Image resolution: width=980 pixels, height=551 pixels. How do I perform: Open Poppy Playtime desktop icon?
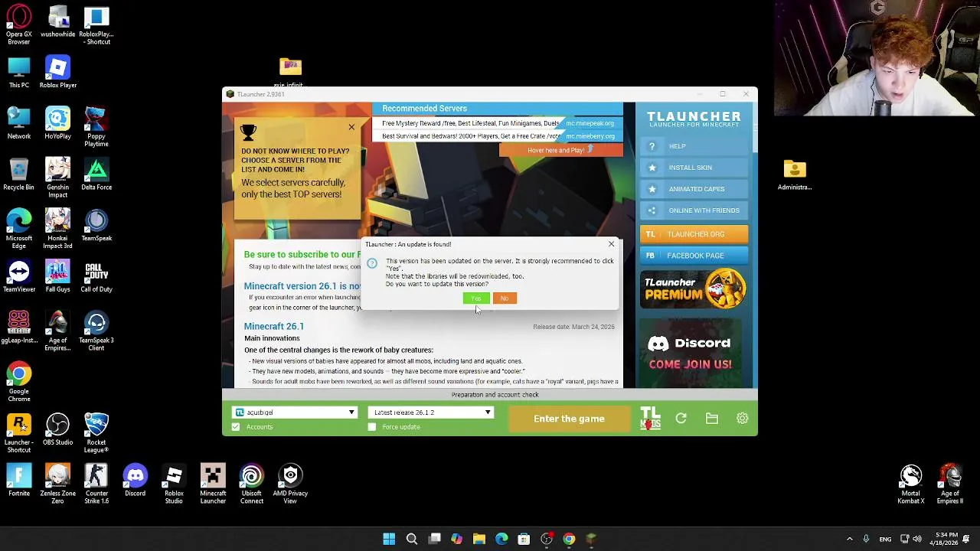96,127
